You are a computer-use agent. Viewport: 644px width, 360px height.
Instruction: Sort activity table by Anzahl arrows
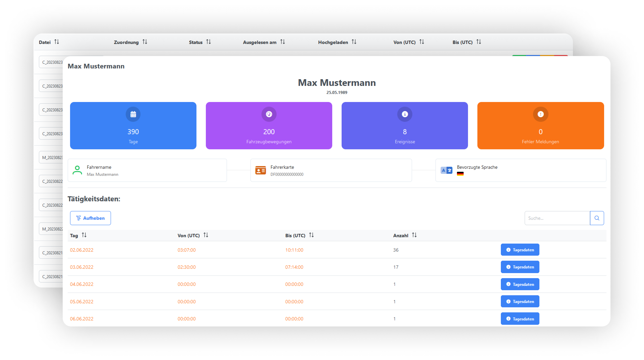click(x=414, y=235)
